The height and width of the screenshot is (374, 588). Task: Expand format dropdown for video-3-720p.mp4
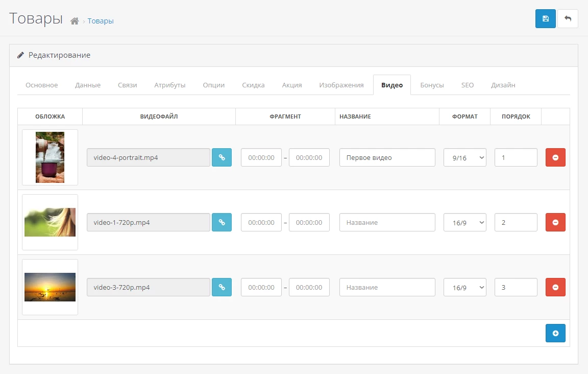[x=464, y=287]
